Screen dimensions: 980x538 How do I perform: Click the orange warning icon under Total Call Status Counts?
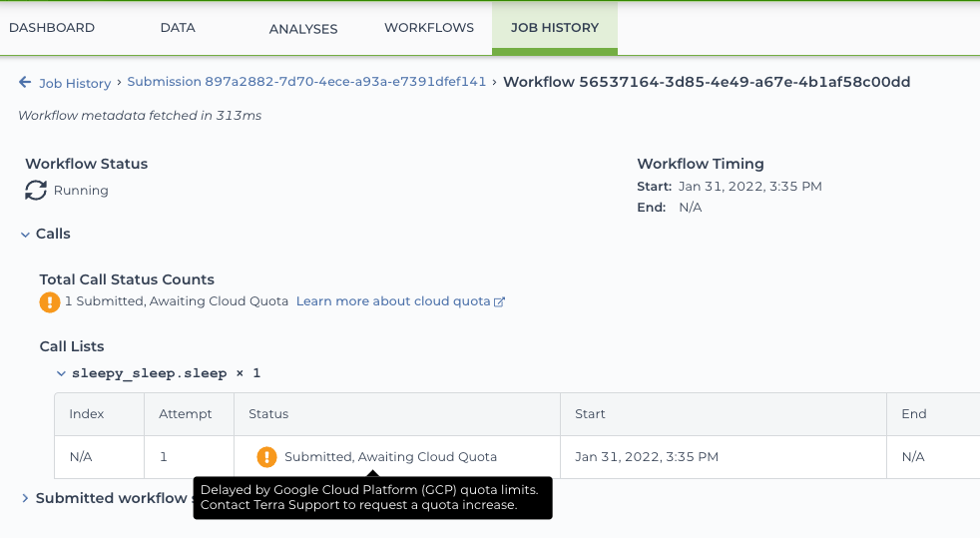coord(49,301)
